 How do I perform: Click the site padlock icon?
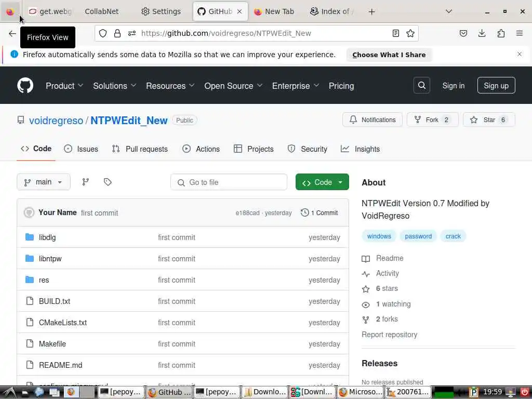tap(117, 33)
